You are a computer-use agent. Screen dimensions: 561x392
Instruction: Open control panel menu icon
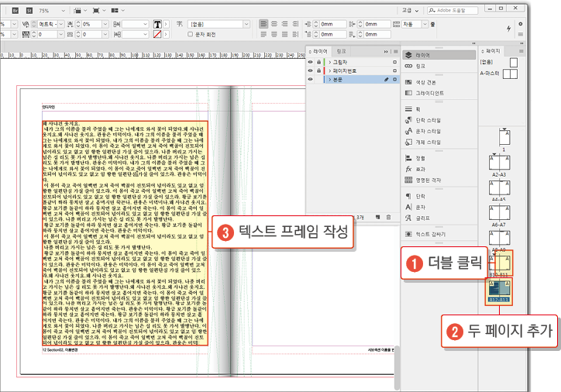[520, 34]
